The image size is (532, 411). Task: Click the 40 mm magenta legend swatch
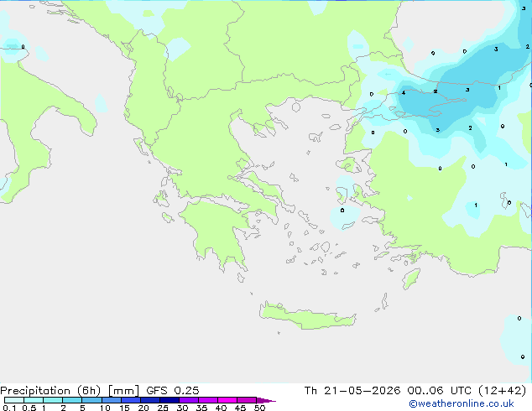tap(227, 400)
